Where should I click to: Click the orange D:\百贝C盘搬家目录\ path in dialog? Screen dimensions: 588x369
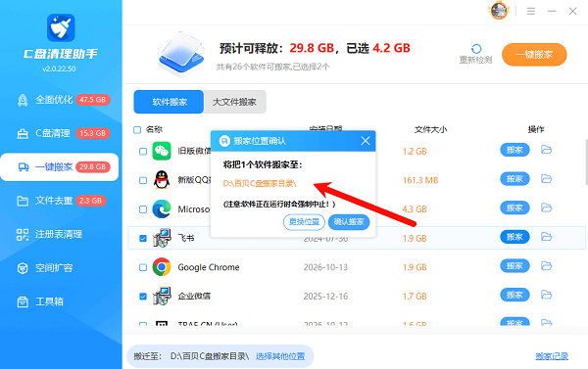pos(260,184)
